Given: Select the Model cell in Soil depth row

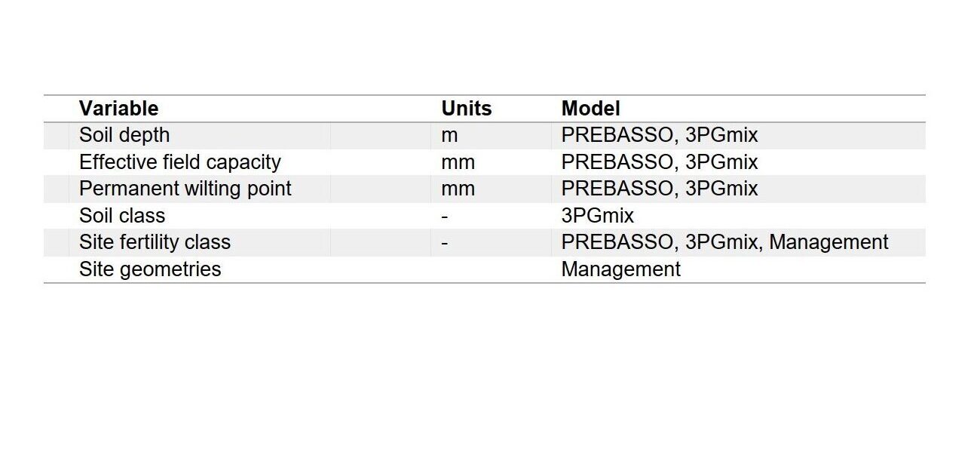Looking at the screenshot, I should (659, 136).
